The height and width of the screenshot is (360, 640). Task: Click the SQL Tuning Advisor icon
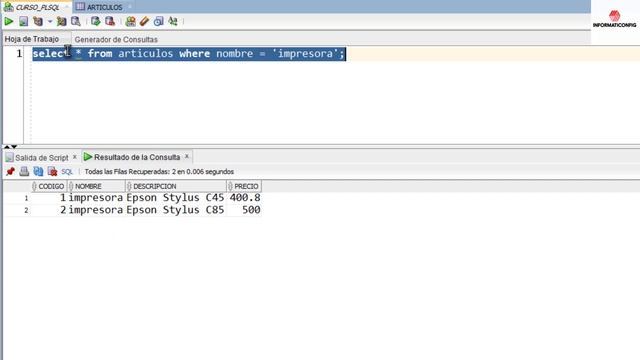click(76, 21)
